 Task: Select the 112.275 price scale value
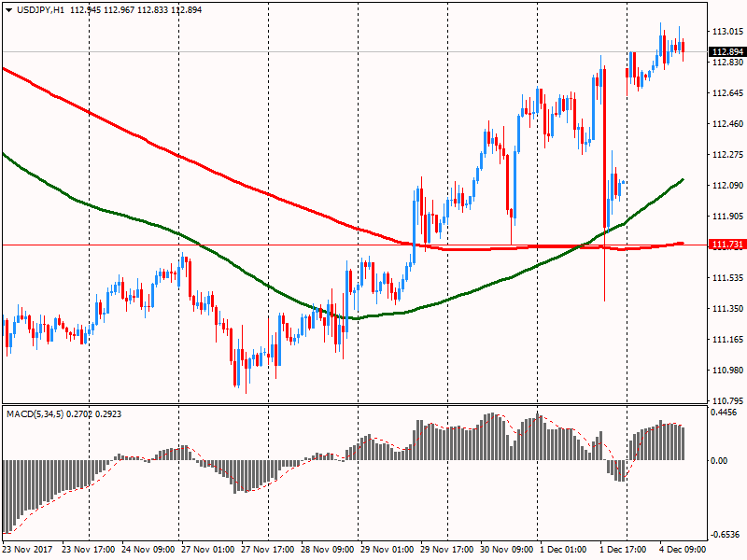(727, 155)
